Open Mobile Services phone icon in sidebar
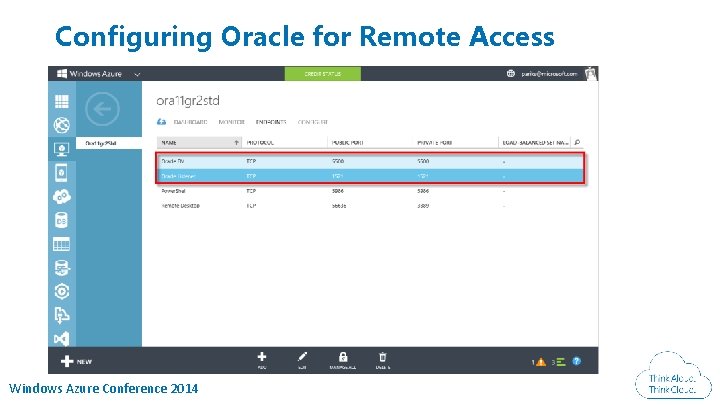This screenshot has height=405, width=720. 62,173
